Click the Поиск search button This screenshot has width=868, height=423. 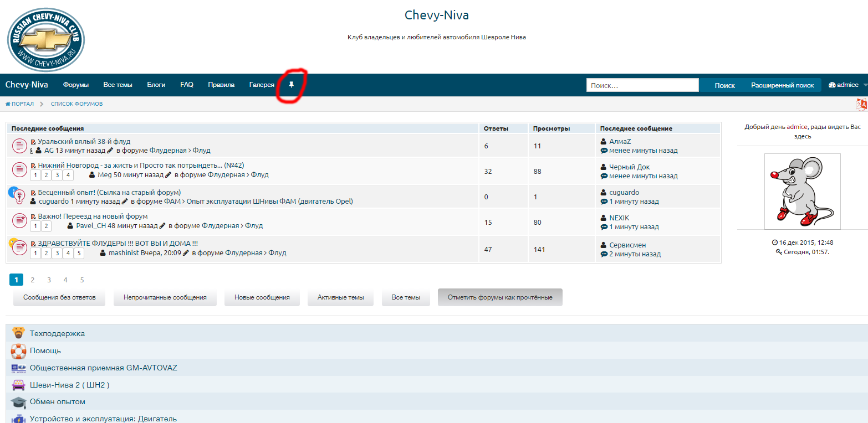tap(724, 85)
